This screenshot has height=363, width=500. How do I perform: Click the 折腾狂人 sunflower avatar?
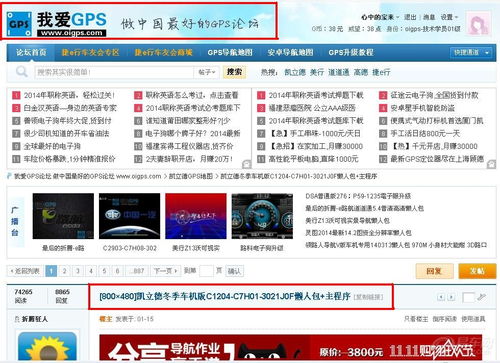(x=47, y=347)
